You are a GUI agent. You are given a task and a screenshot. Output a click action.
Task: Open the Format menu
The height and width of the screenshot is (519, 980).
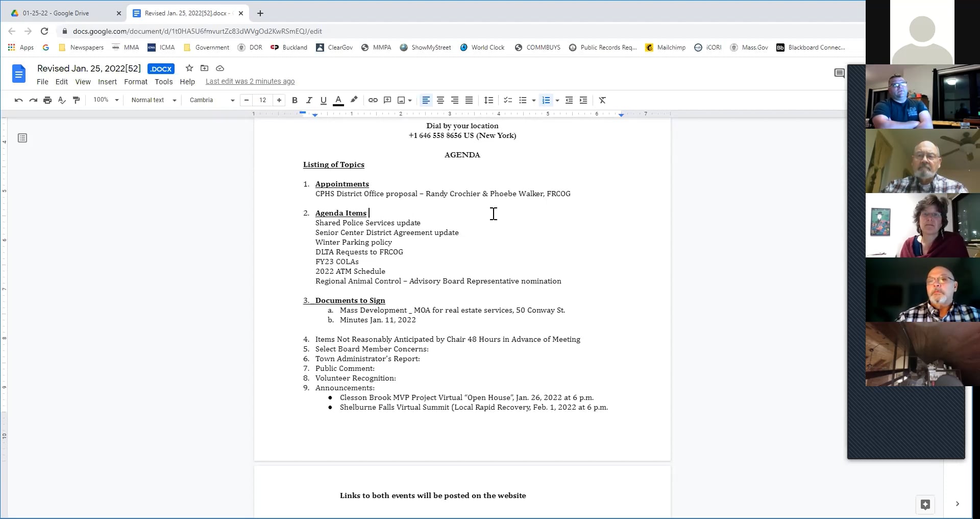pos(135,81)
